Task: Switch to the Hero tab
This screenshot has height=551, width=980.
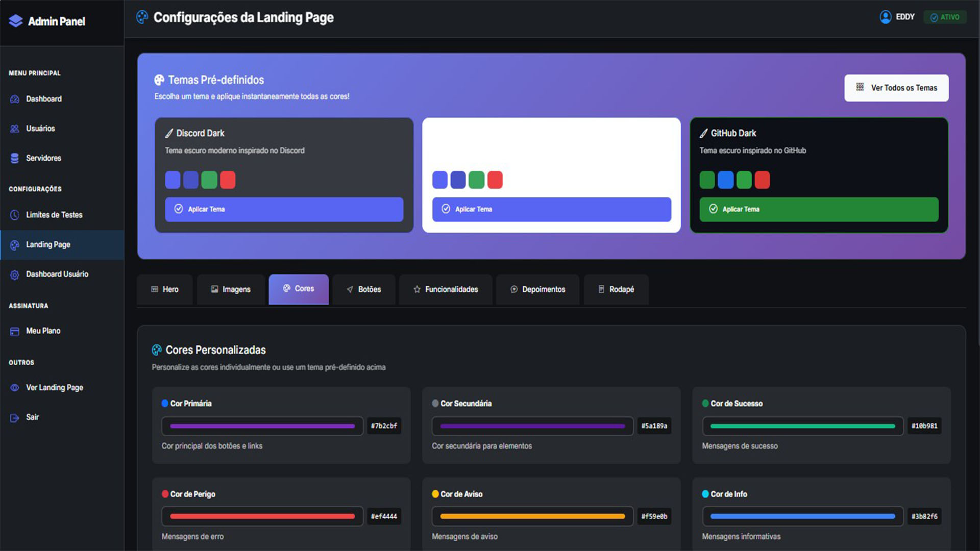Action: coord(165,289)
